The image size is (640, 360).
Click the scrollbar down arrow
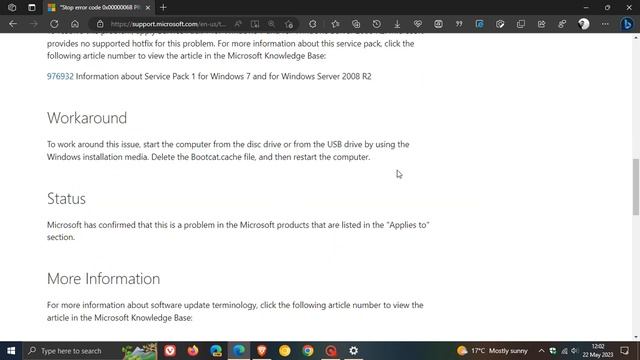coord(636,337)
